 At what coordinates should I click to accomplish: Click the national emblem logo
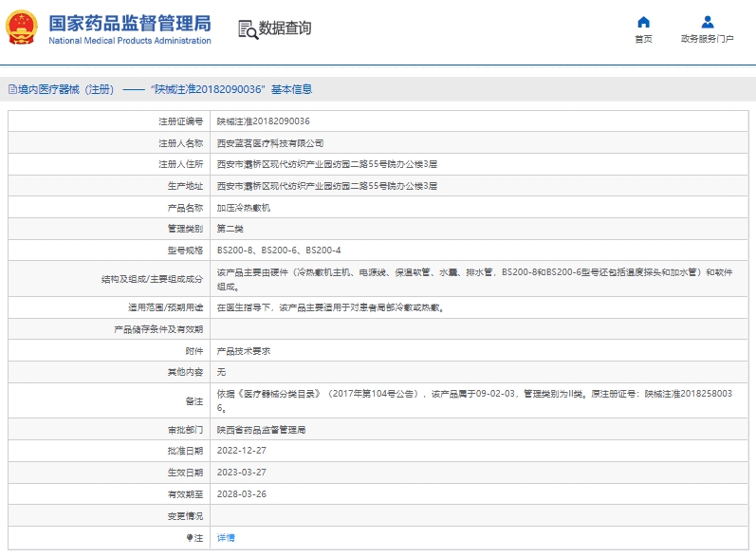pyautogui.click(x=21, y=28)
